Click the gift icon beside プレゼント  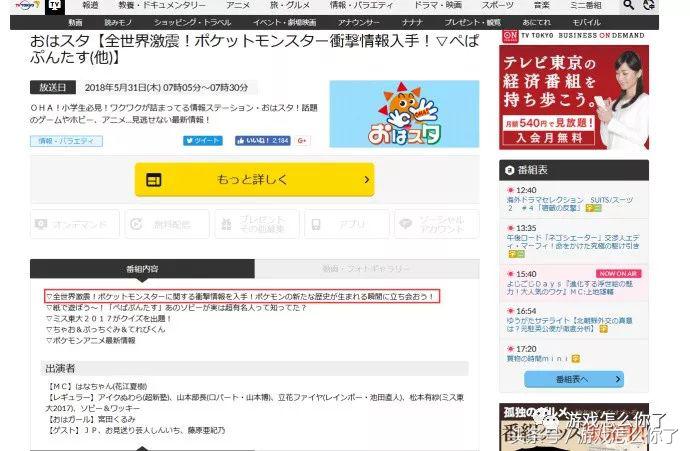click(x=227, y=224)
